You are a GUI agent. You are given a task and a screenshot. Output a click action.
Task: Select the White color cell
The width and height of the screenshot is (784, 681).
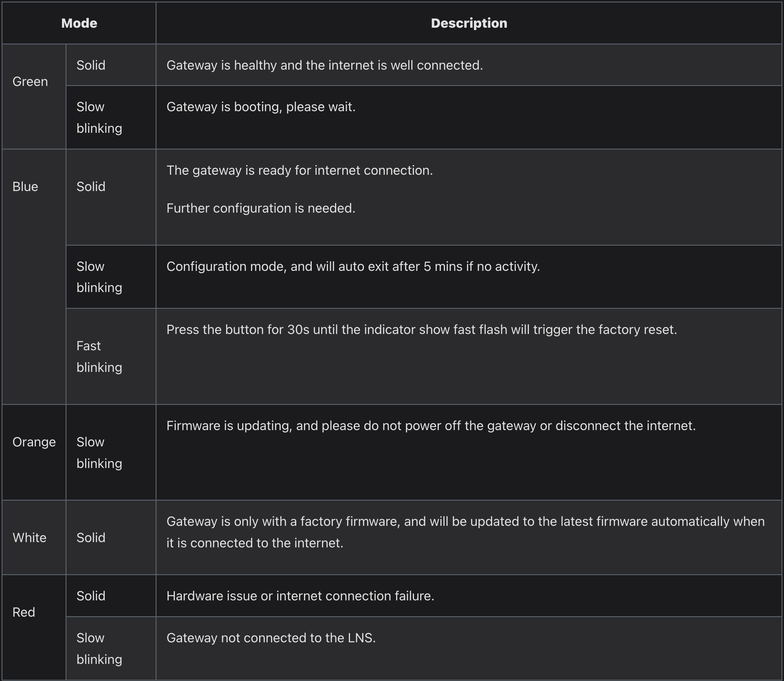coord(34,537)
